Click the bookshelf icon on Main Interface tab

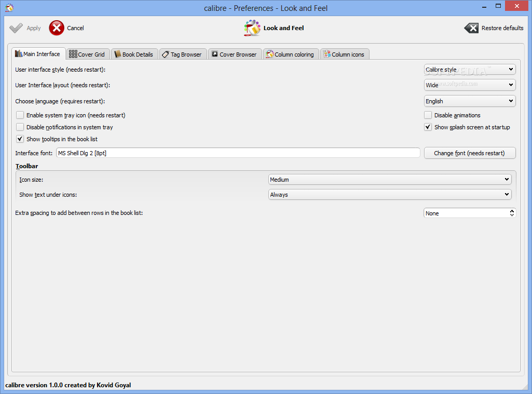tap(19, 53)
